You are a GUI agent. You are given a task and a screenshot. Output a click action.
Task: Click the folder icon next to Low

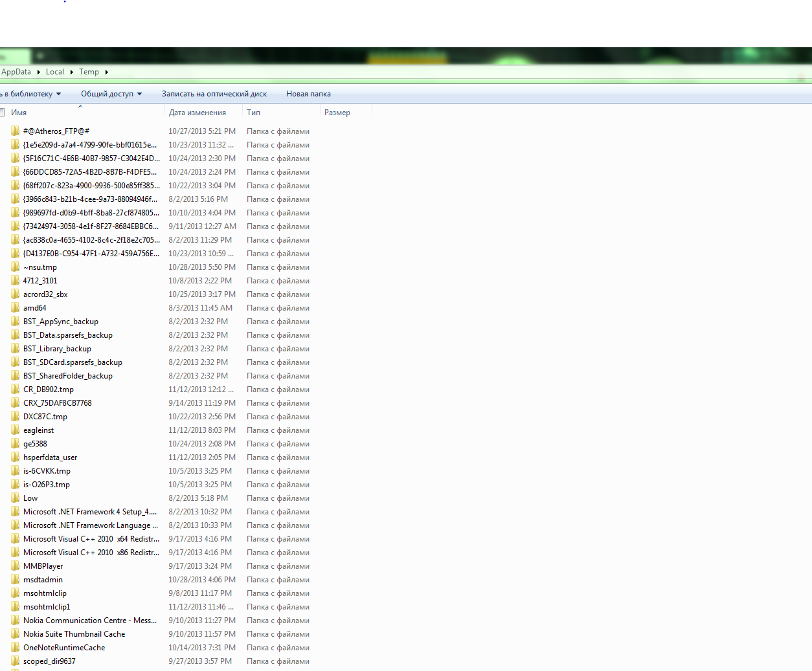pyautogui.click(x=15, y=498)
